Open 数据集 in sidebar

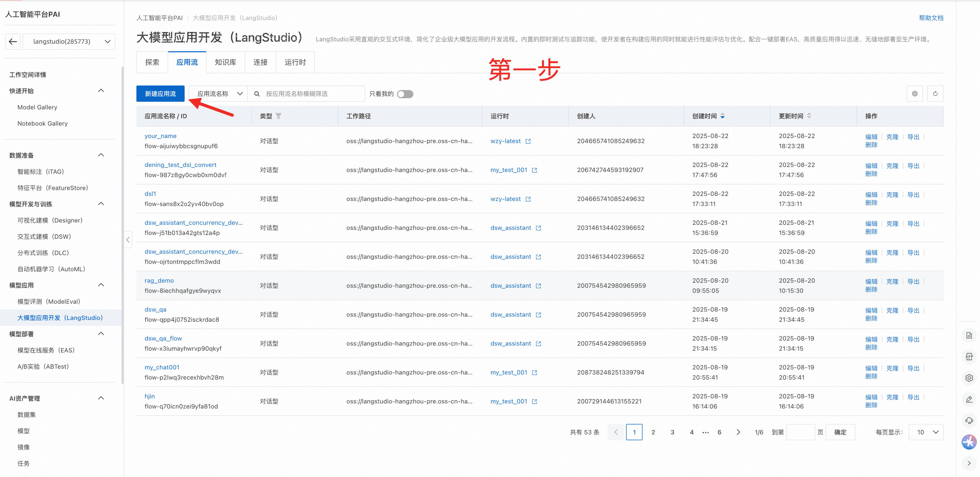click(27, 415)
